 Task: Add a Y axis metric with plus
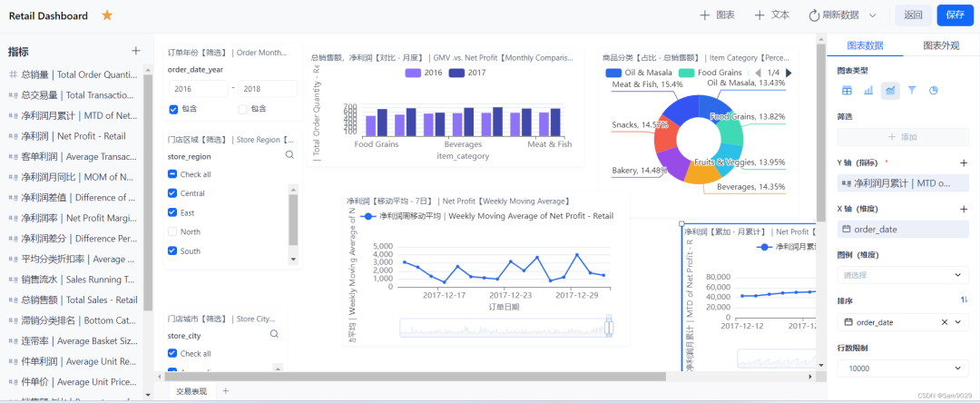964,163
